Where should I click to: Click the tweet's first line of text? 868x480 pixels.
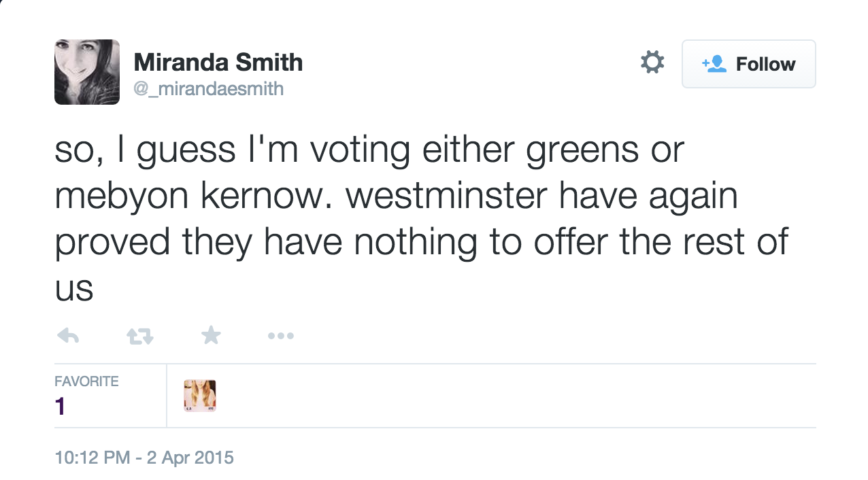pyautogui.click(x=369, y=150)
